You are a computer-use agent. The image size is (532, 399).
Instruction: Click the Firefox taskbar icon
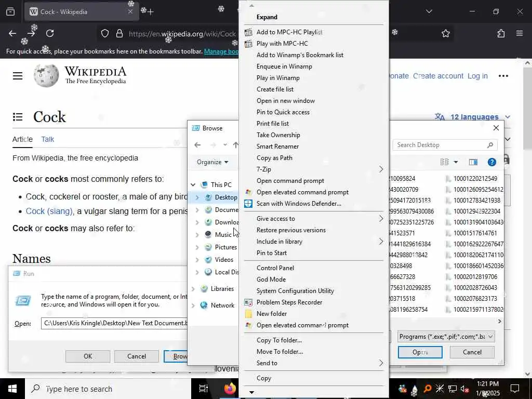coord(230,389)
